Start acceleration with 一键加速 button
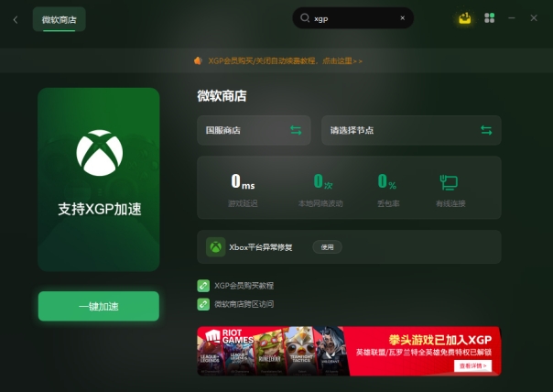This screenshot has height=392, width=553. coord(99,306)
